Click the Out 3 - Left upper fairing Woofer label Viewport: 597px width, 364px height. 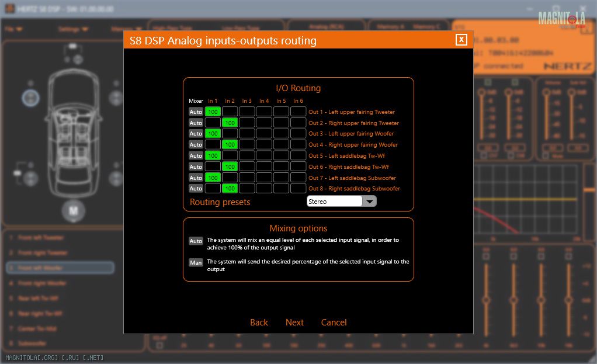pos(351,134)
